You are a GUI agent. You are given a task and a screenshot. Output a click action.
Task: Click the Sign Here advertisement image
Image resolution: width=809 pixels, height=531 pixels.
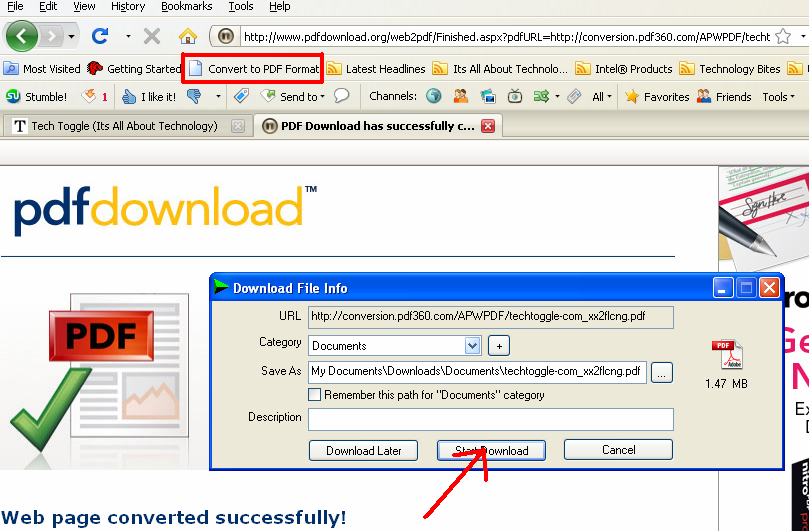coord(764,217)
